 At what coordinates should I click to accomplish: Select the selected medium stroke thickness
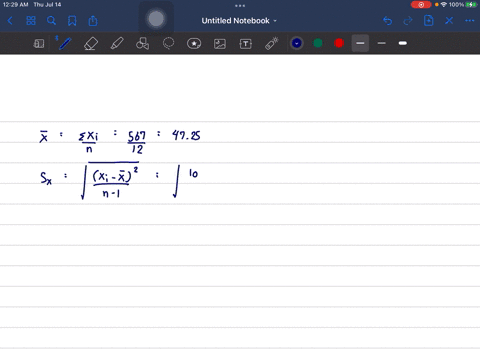[360, 43]
